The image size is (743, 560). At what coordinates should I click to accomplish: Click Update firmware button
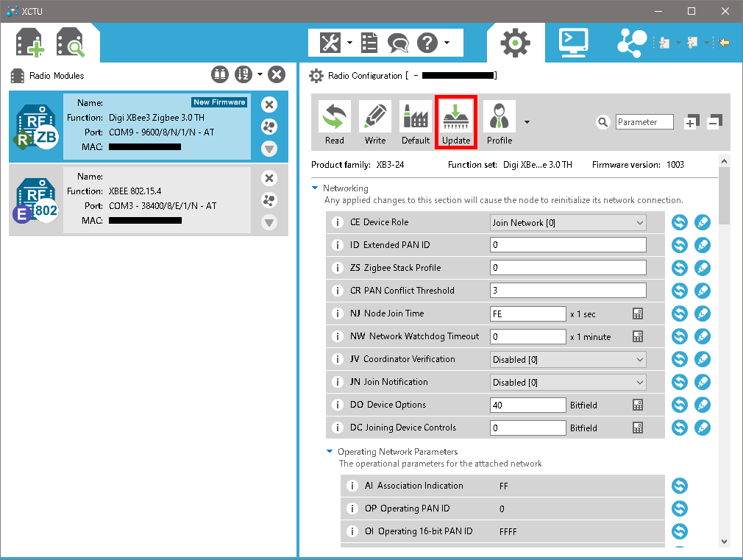tap(456, 123)
